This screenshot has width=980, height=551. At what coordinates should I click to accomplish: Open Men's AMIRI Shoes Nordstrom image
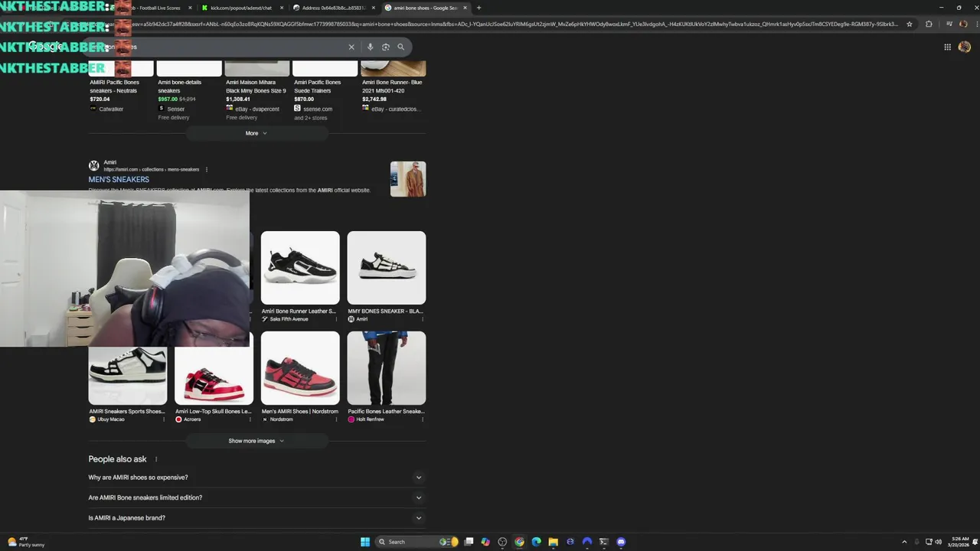pyautogui.click(x=300, y=368)
